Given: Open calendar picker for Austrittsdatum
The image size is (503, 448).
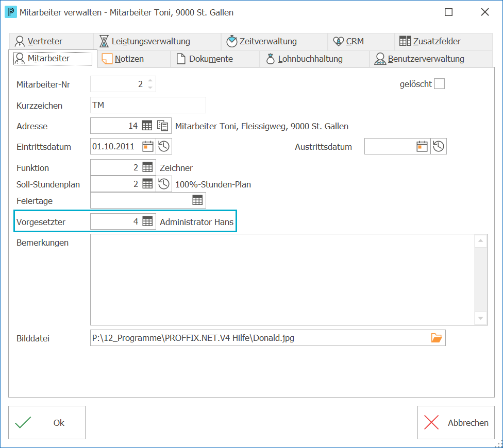Looking at the screenshot, I should tap(422, 146).
